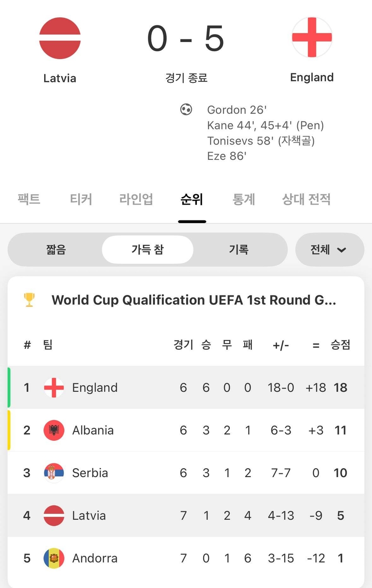Tap the soccer ball goal icon
This screenshot has height=588, width=372.
click(186, 109)
